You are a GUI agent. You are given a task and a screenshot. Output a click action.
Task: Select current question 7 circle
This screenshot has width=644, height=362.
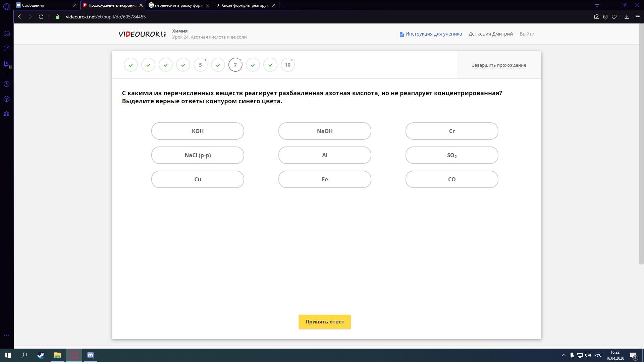tap(235, 65)
